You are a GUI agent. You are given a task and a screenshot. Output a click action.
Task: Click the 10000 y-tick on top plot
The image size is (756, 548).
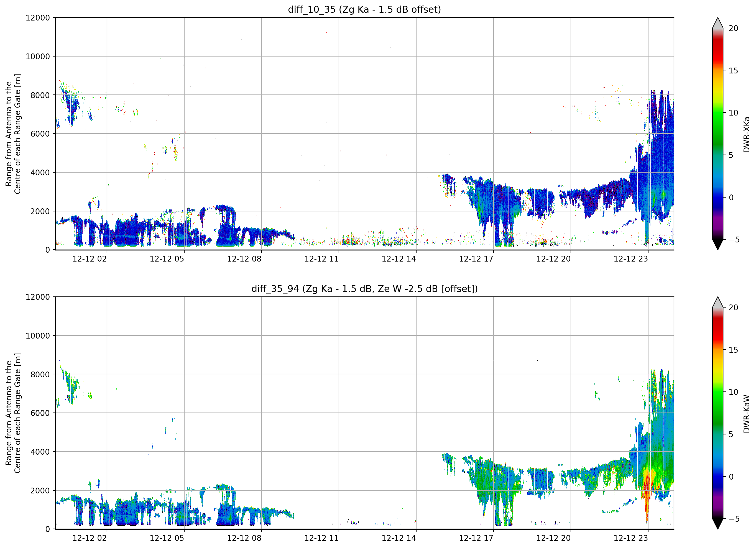[x=38, y=57]
